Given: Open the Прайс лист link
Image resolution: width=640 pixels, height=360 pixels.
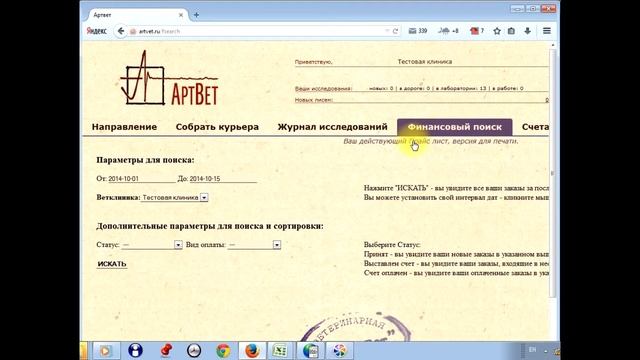Looking at the screenshot, I should click(429, 141).
